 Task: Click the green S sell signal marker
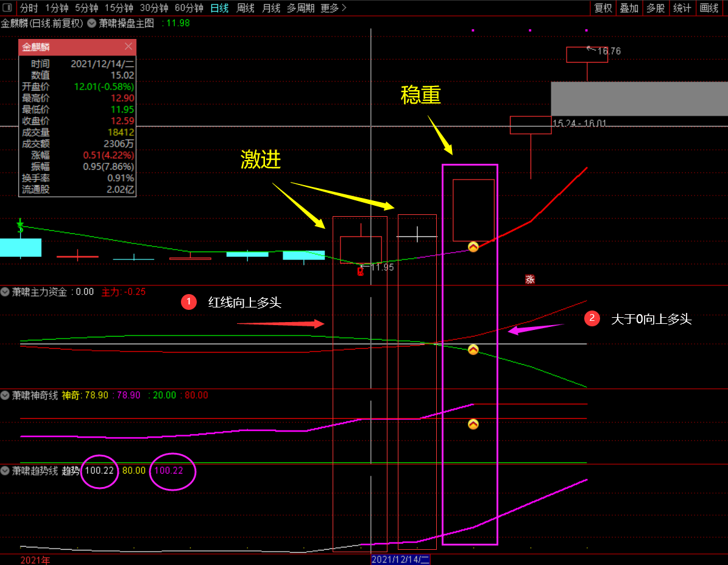[20, 226]
